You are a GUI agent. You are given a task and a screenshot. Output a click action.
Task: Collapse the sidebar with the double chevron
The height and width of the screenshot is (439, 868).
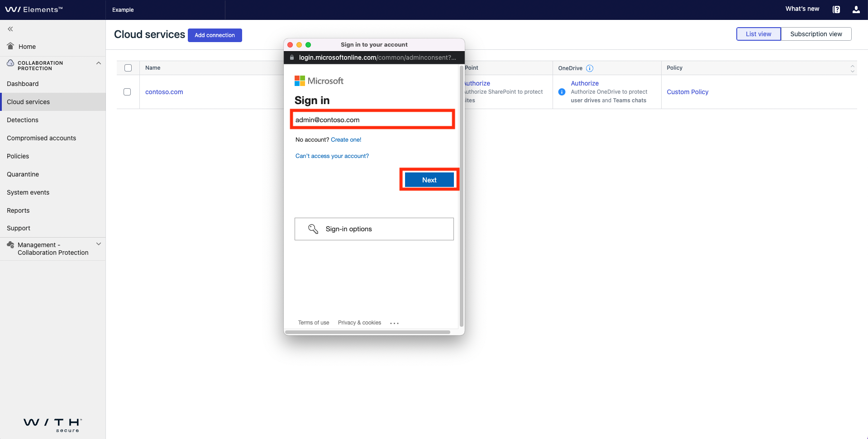pos(10,29)
